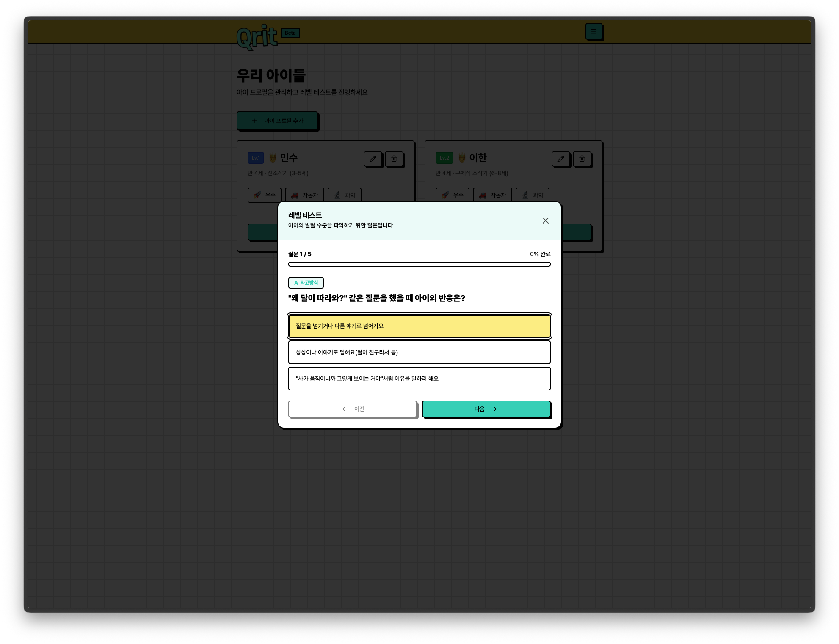839x644 pixels.
Task: Click the 우주 rocket tag on 민수 card
Action: pos(265,195)
